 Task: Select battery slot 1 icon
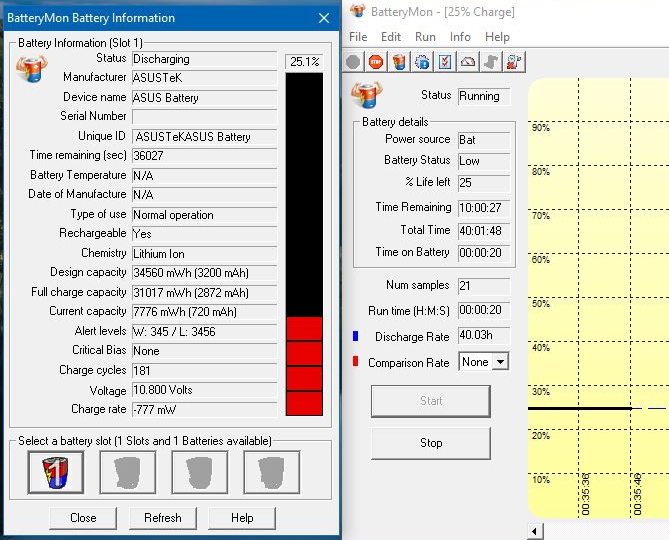pyautogui.click(x=56, y=472)
